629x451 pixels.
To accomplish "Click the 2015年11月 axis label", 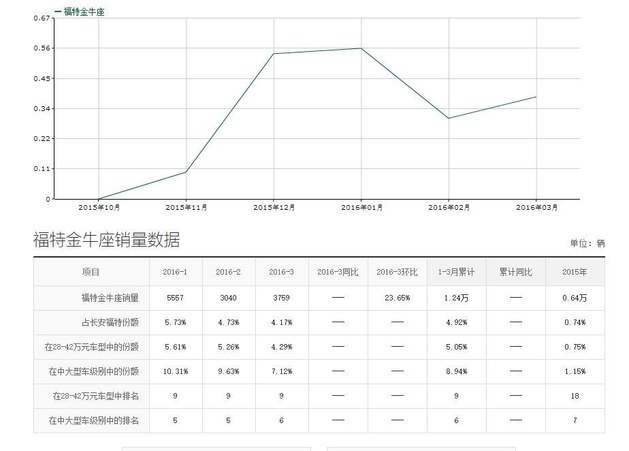I will 187,207.
